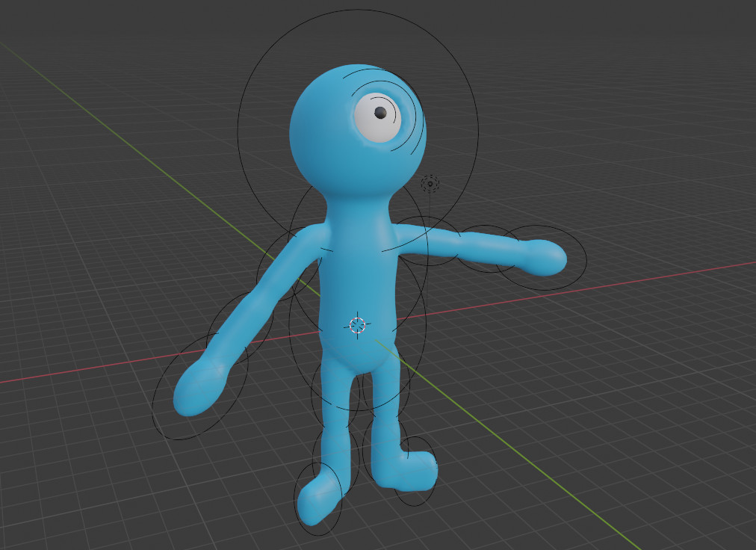Select the small dotted circle control beside the neck
The width and height of the screenshot is (756, 550).
click(430, 183)
